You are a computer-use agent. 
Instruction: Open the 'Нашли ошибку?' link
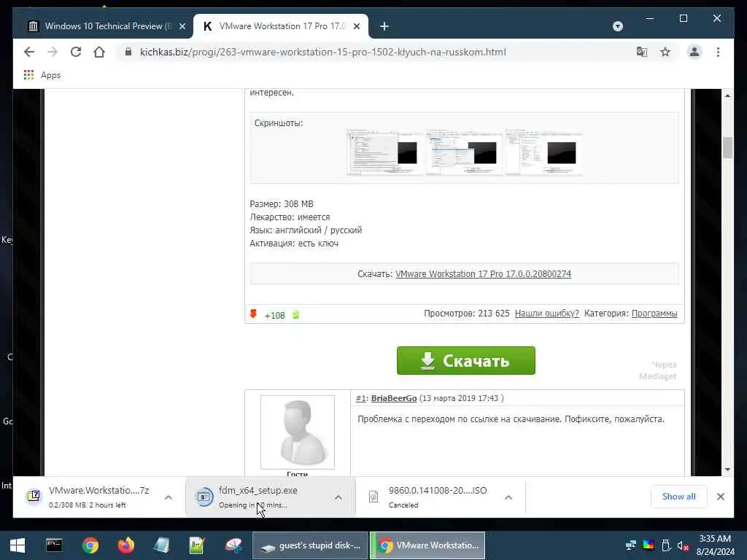tap(547, 314)
